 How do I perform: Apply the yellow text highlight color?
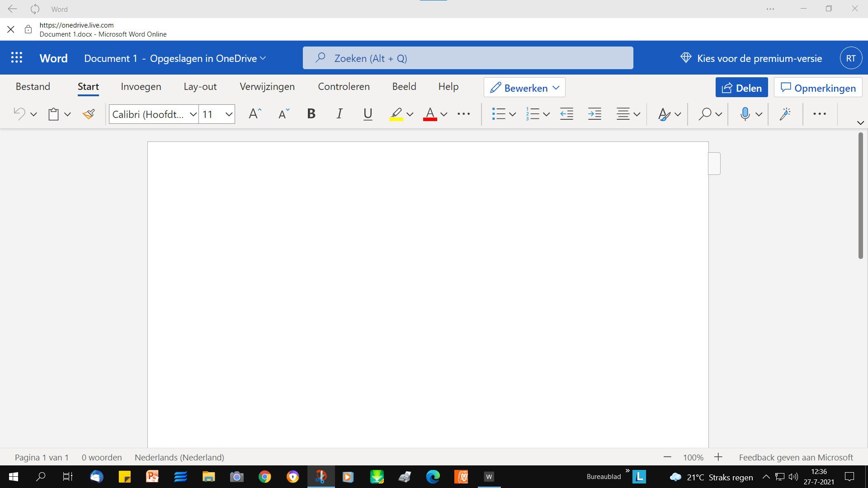click(396, 114)
